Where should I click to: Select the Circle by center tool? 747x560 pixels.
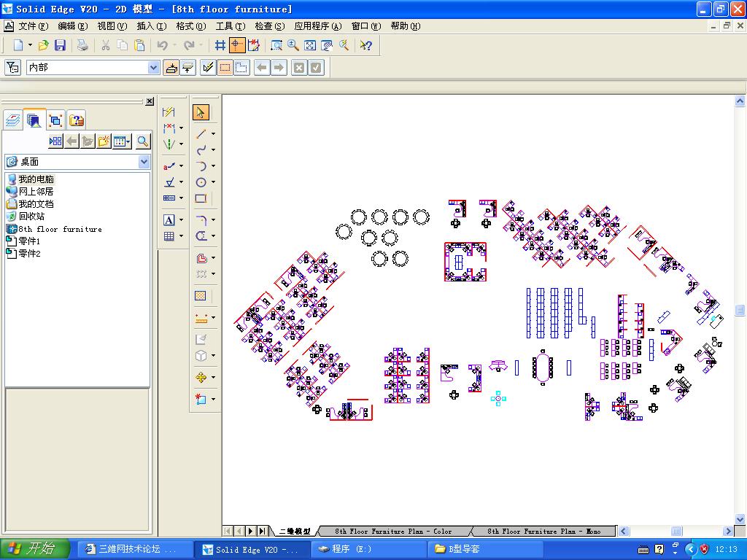[x=201, y=182]
